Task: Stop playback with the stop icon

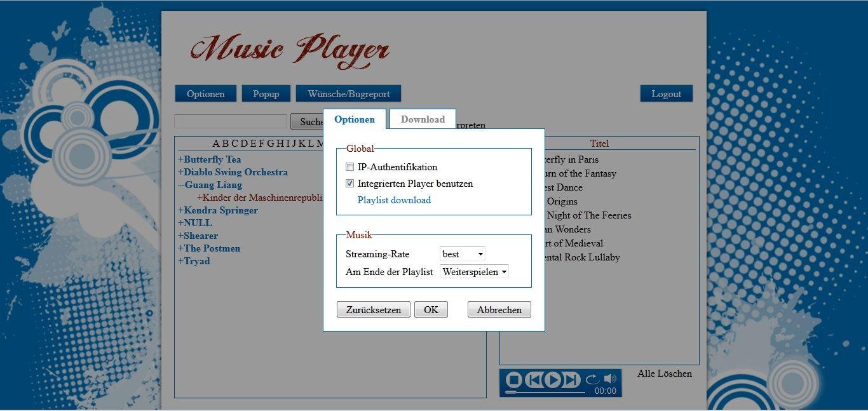Action: coord(514,380)
